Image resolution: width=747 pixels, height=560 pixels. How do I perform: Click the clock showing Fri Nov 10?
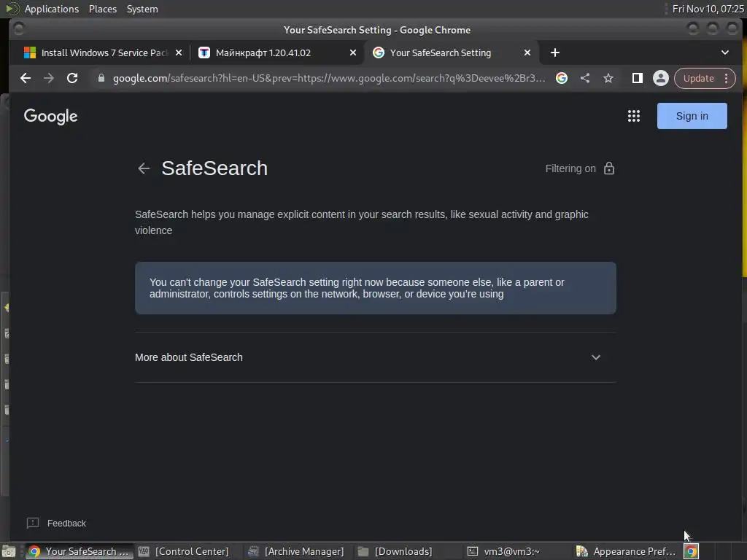708,9
